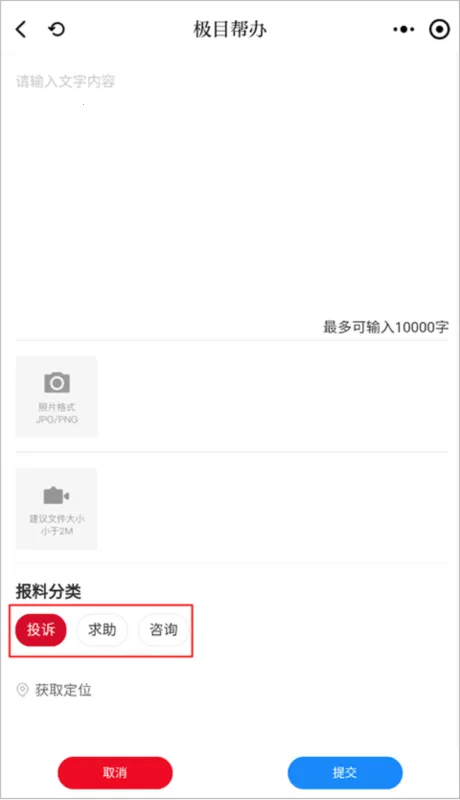The image size is (460, 800).
Task: Tap the 建议文件大小小于2M caption
Action: 57,525
